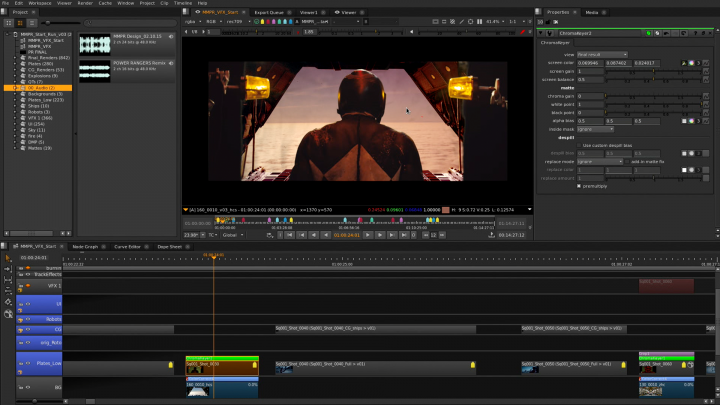Click ChromaKeyer2 node help question icon
This screenshot has height=405, width=720.
[x=695, y=33]
